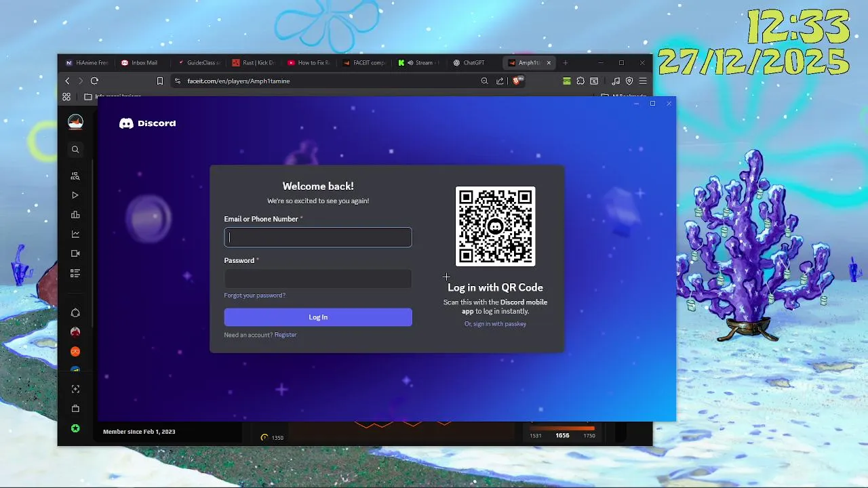Share this page from address bar

(500, 81)
